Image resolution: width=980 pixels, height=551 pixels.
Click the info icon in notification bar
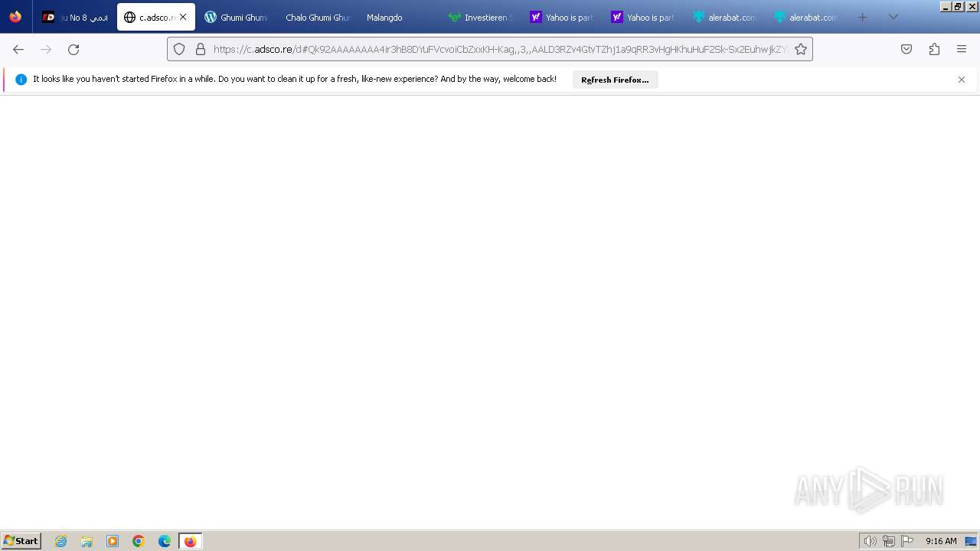21,80
